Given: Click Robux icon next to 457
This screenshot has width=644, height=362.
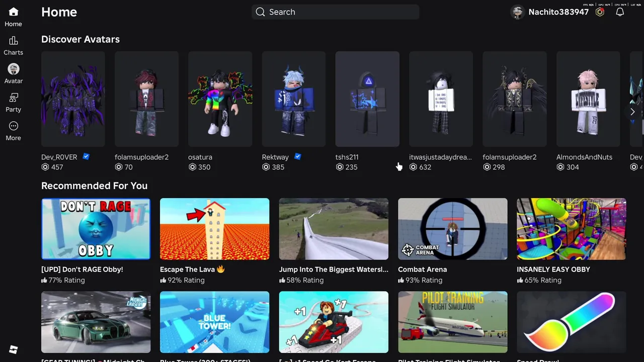Looking at the screenshot, I should tap(45, 167).
